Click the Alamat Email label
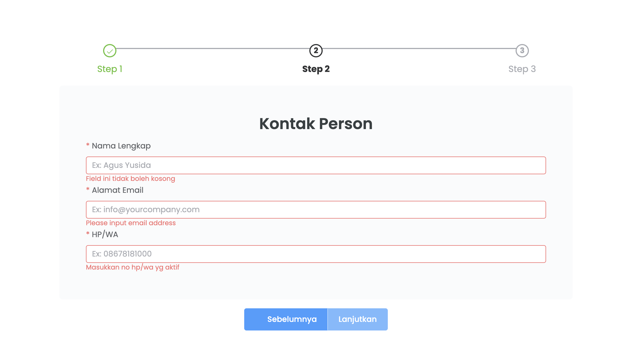The width and height of the screenshot is (637, 364). 118,190
